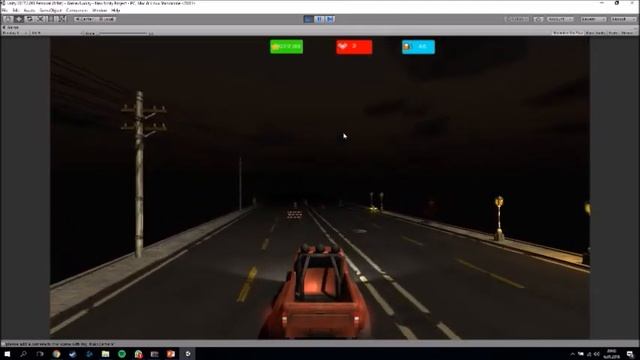
Task: Advance one frame with the Step button
Action: pyautogui.click(x=330, y=19)
